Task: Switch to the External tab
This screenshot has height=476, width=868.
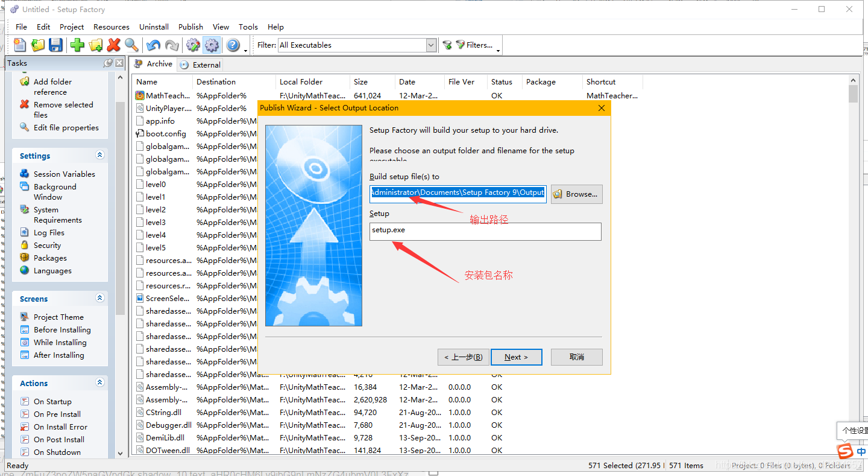Action: coord(200,65)
